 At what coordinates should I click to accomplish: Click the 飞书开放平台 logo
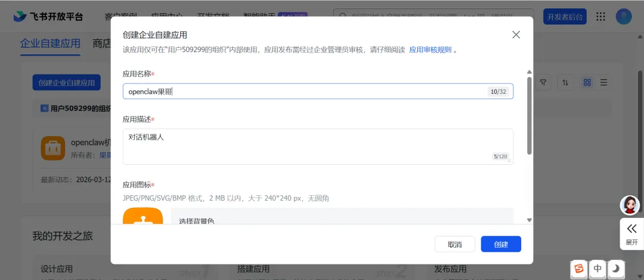coord(48,17)
